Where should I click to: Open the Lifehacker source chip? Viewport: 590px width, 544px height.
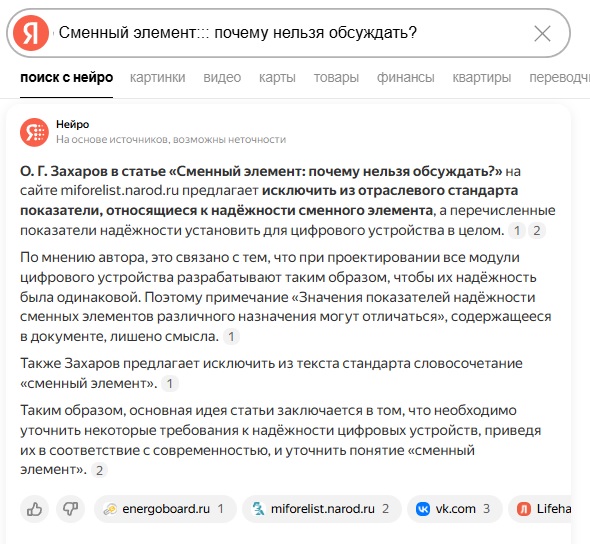click(540, 509)
